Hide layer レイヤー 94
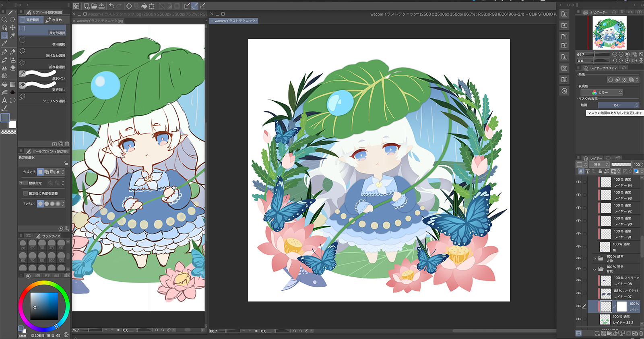Viewport: 644px width, 339px height. [578, 182]
